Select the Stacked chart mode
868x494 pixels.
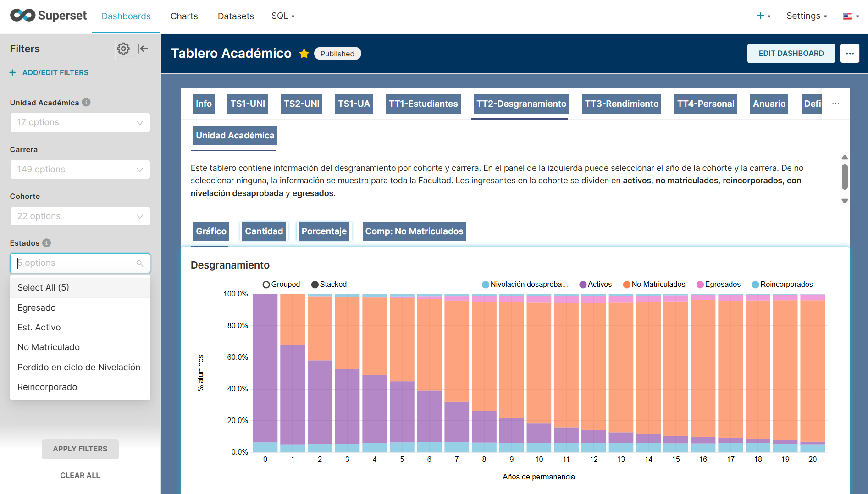pyautogui.click(x=315, y=285)
